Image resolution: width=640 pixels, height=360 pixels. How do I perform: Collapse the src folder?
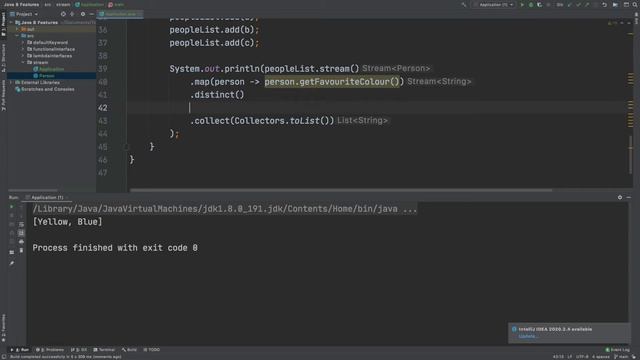(17, 36)
